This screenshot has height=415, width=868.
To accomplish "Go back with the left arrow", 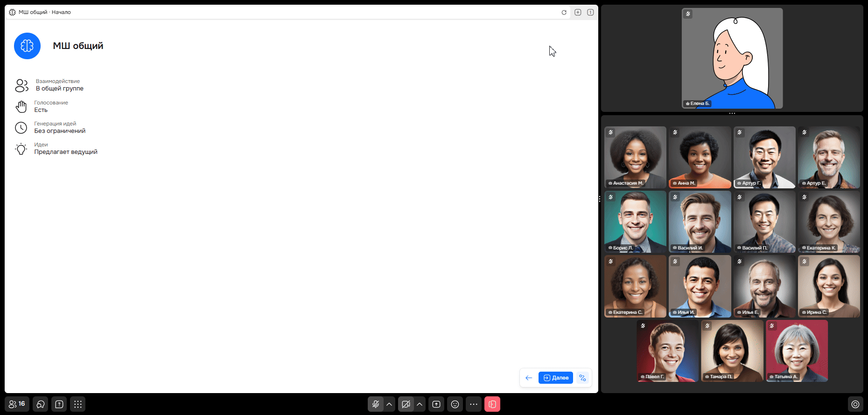I will (x=529, y=378).
